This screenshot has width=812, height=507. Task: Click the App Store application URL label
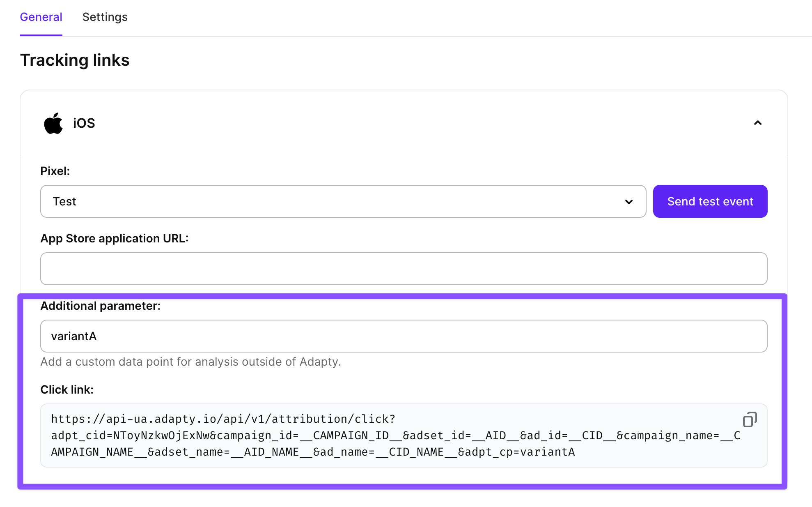pos(115,238)
